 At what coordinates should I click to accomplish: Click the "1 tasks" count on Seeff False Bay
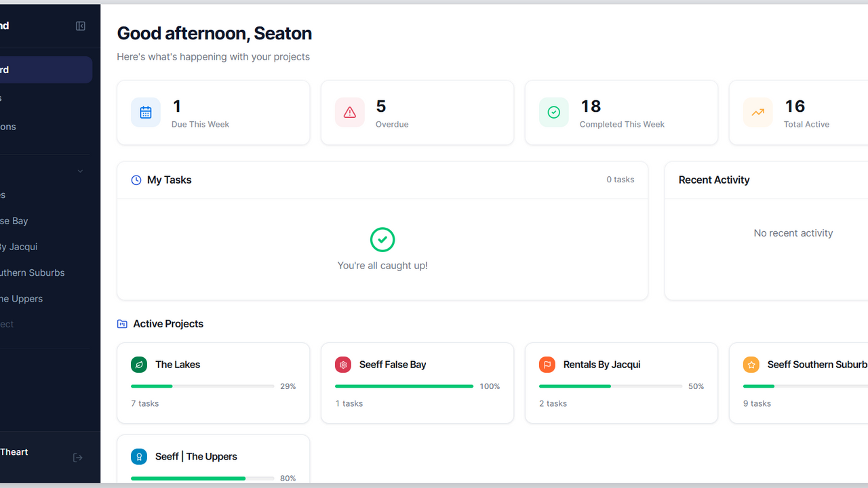[349, 403]
